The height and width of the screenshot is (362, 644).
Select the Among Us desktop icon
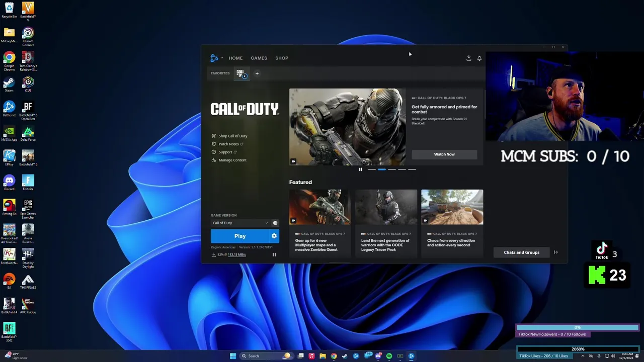coord(9,207)
